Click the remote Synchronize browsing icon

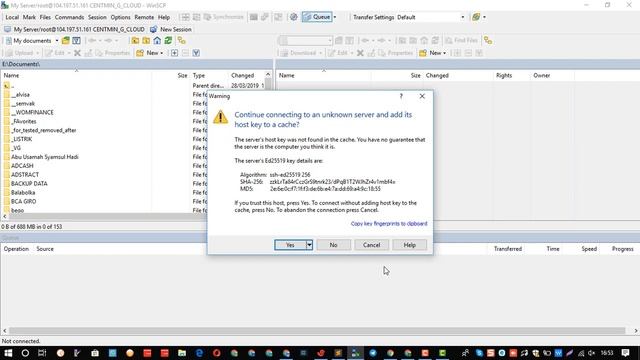(x=488, y=40)
